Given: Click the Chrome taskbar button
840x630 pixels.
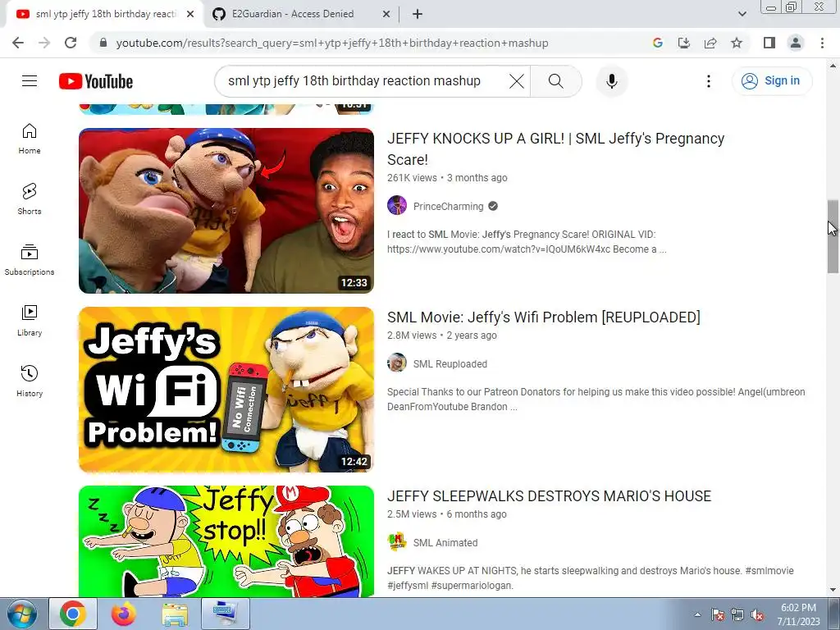Looking at the screenshot, I should [73, 614].
